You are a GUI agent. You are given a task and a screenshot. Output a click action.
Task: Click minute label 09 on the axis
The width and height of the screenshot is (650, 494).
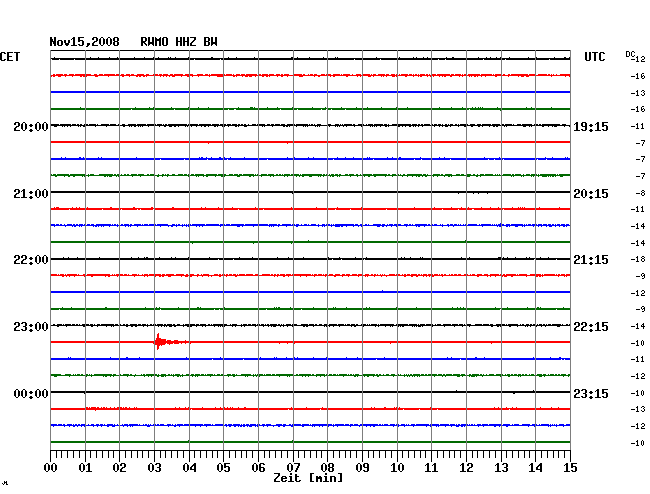point(362,468)
